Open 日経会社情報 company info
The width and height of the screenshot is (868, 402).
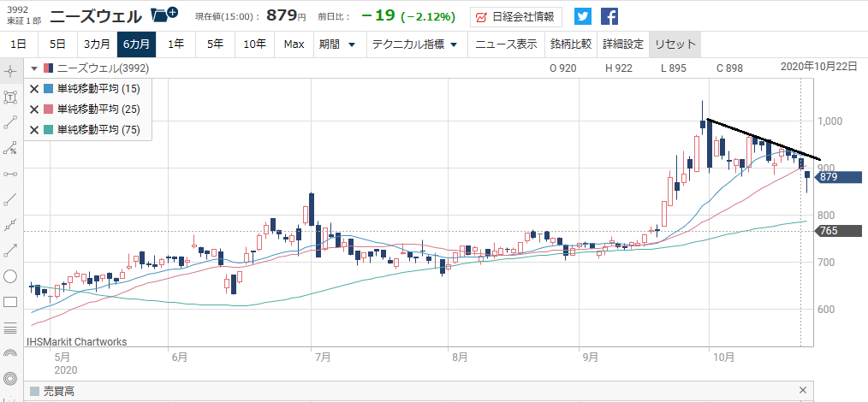(516, 17)
